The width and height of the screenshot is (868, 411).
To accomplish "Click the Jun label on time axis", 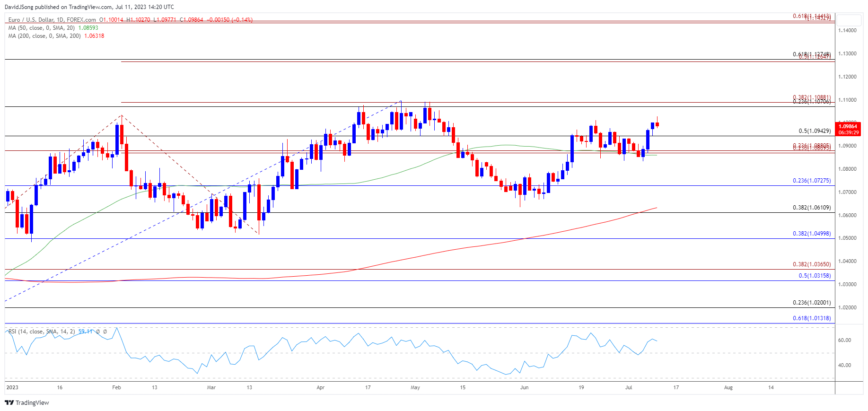I will click(x=524, y=387).
